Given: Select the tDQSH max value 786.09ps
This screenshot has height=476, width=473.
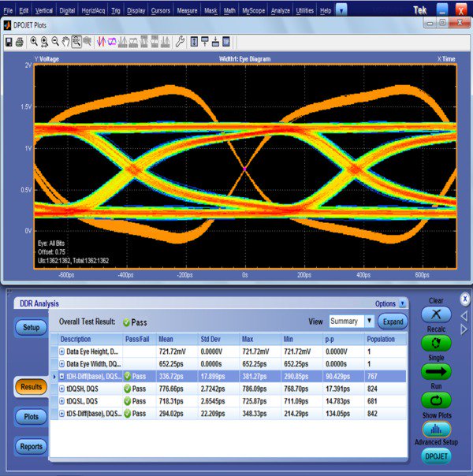Looking at the screenshot, I should coord(255,389).
